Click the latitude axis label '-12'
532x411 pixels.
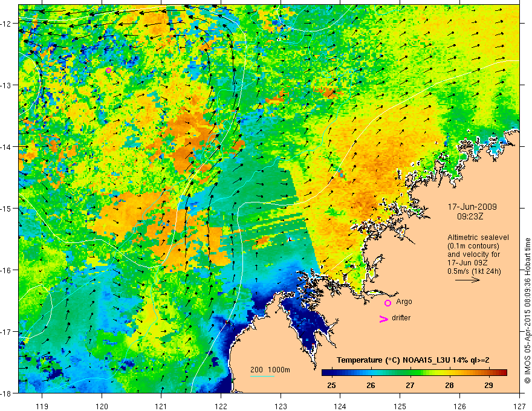click(7, 24)
